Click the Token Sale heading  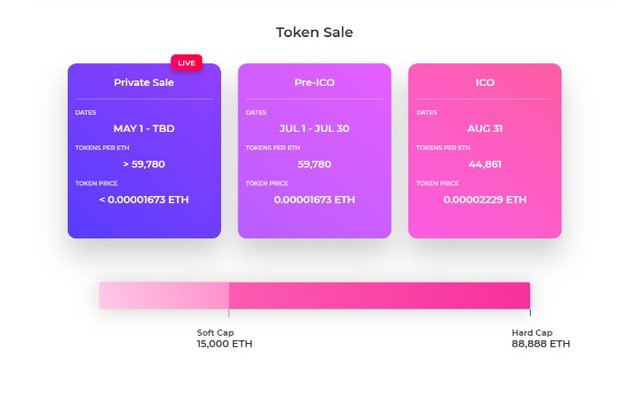pos(314,32)
